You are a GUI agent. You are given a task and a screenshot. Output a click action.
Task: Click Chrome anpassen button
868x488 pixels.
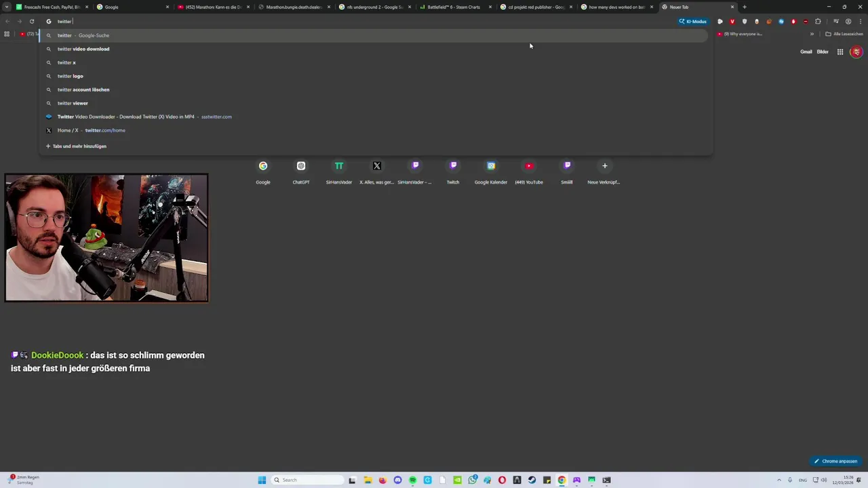tap(835, 461)
